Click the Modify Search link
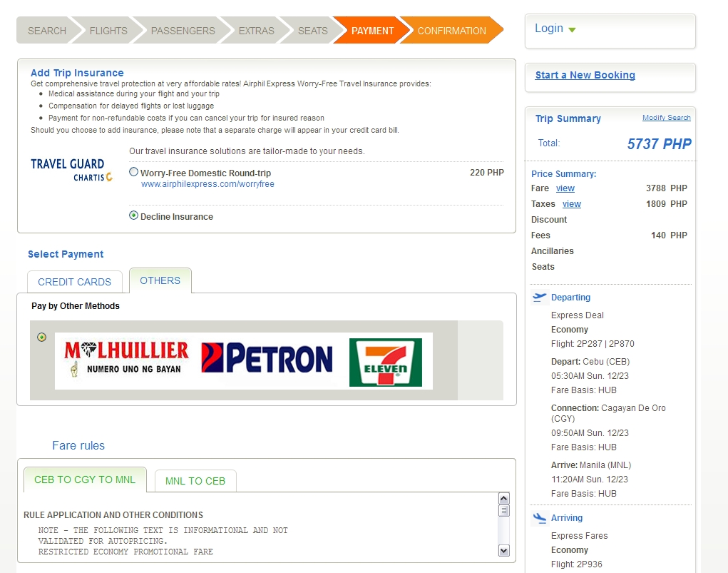728x573 pixels. pyautogui.click(x=666, y=118)
